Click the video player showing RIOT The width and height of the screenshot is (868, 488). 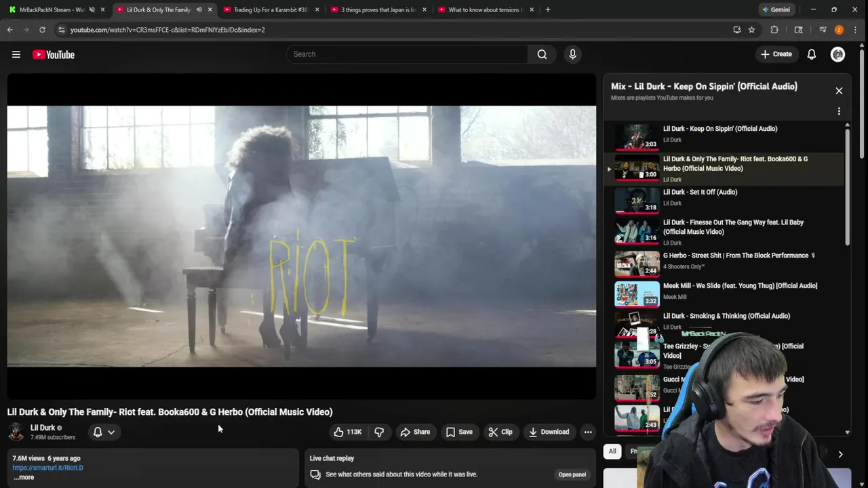[302, 236]
